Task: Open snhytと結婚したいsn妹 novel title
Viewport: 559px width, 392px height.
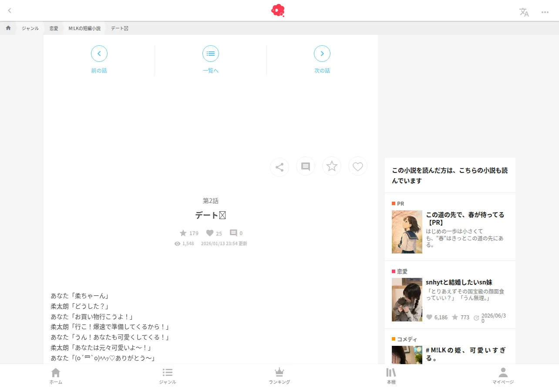Action: point(459,282)
